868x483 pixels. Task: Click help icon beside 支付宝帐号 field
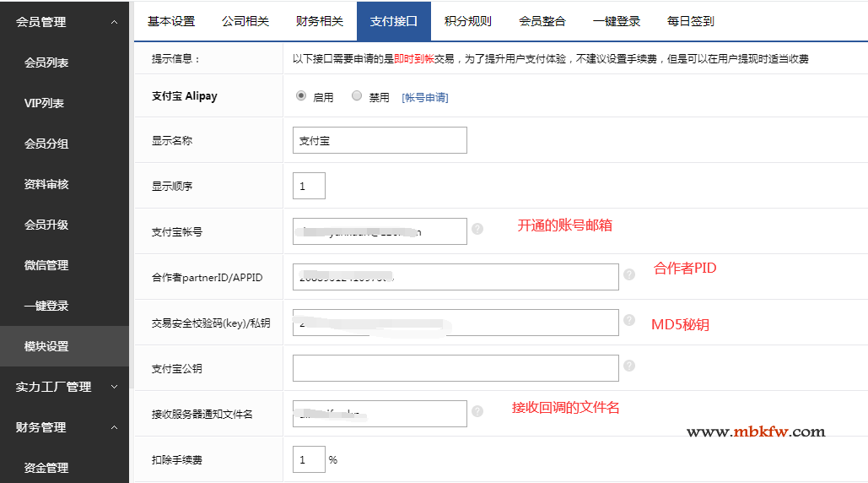point(477,229)
